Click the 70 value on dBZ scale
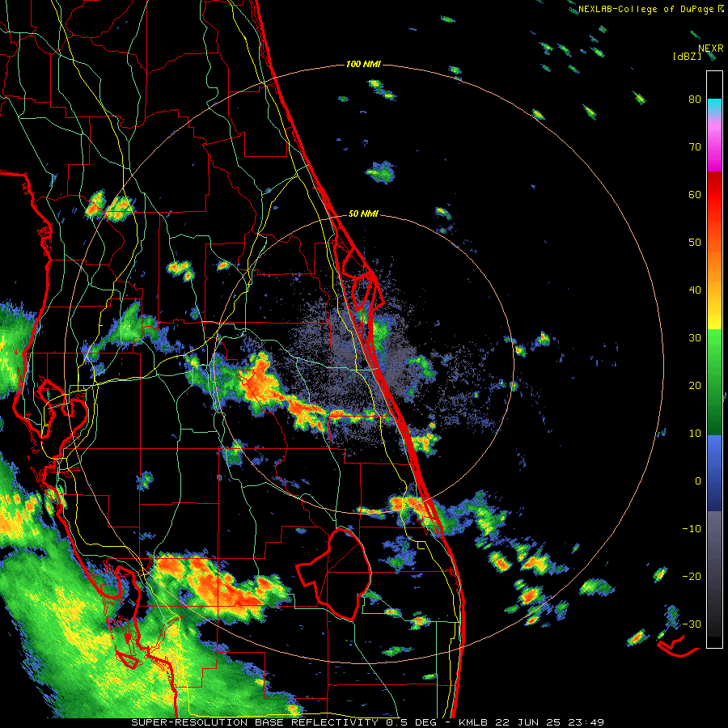 click(695, 146)
